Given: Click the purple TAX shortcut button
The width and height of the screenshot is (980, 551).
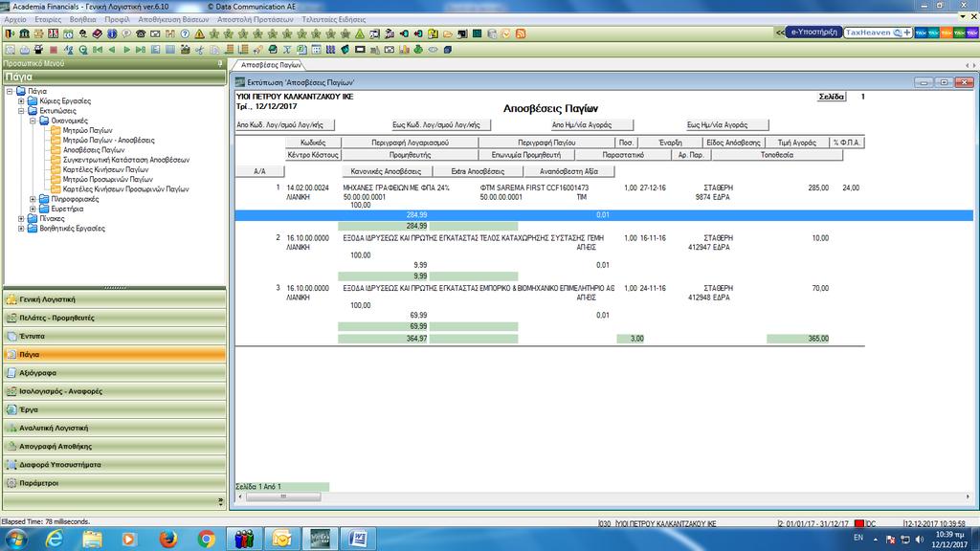Looking at the screenshot, I should click(972, 33).
